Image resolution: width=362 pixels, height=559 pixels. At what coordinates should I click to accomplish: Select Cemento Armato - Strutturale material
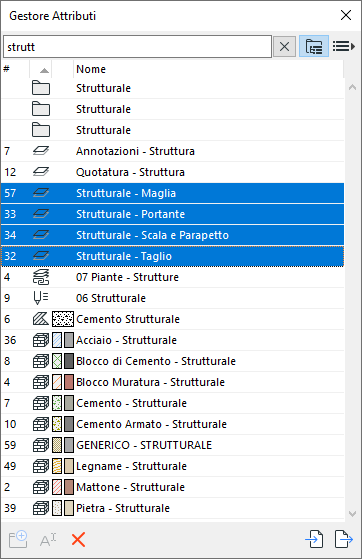(x=173, y=424)
